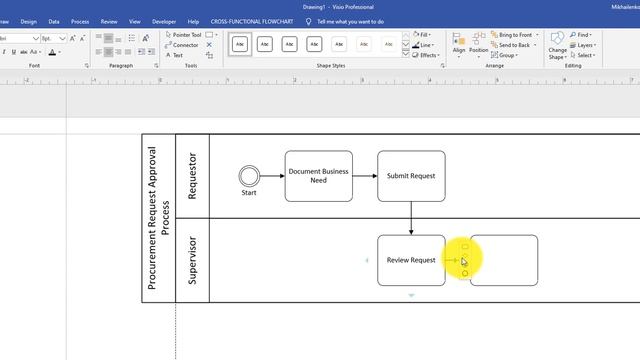640x360 pixels.
Task: Click Send to Back
Action: coord(511,45)
